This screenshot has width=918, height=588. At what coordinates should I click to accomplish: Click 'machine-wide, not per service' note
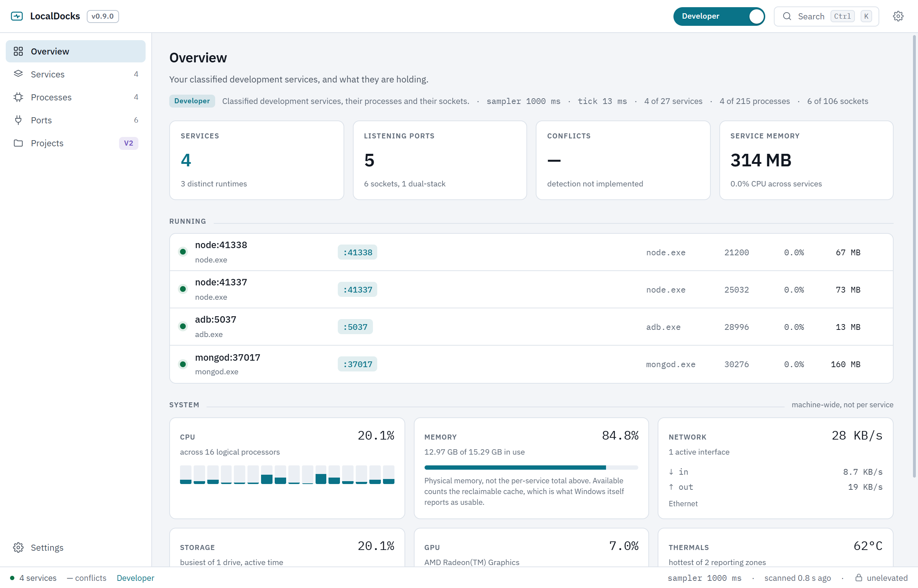pos(842,404)
